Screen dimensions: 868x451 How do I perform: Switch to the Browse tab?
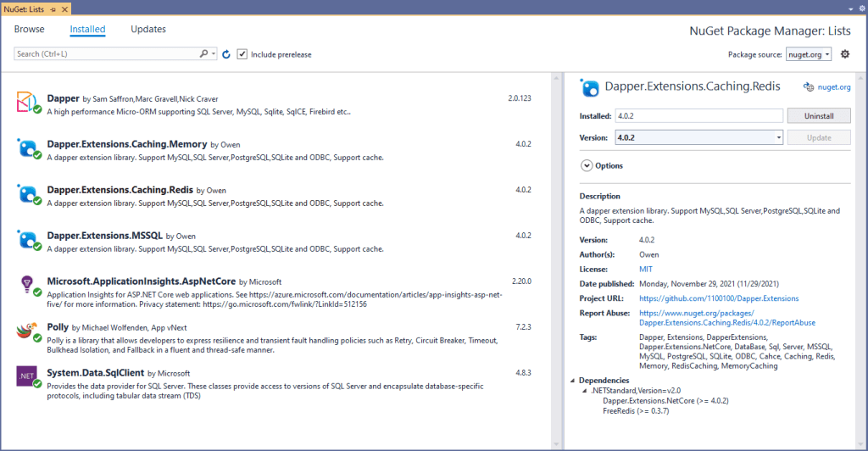click(30, 30)
